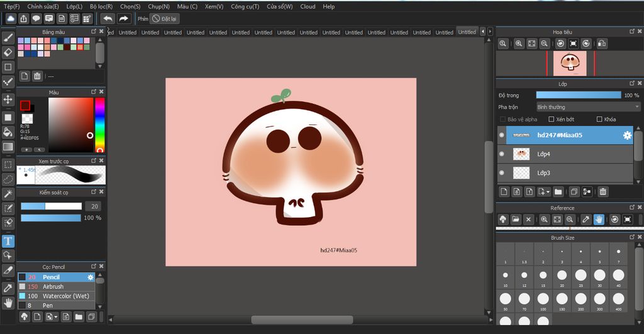Pick the Hand pan tool
The height and width of the screenshot is (334, 644).
coord(8,303)
